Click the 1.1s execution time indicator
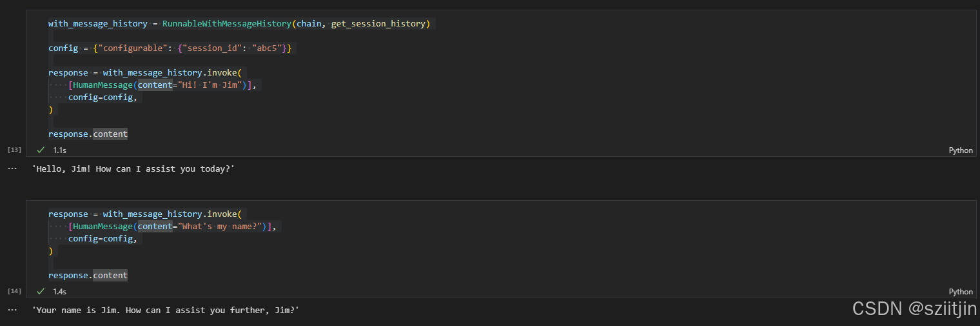This screenshot has height=326, width=980. [59, 150]
